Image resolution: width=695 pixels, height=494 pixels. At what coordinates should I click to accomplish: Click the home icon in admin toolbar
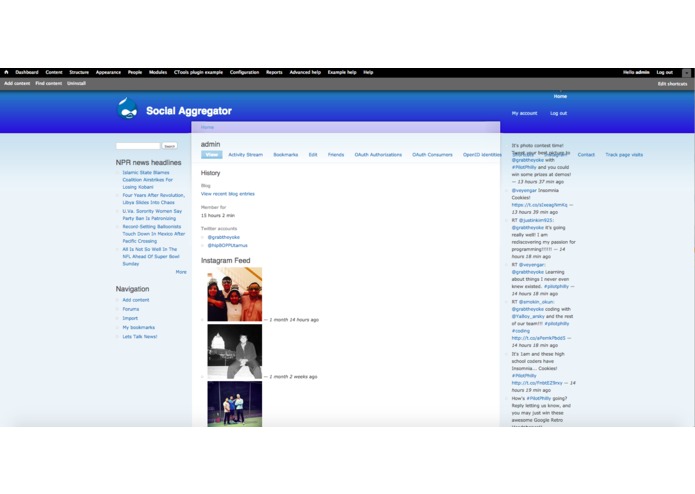click(6, 72)
